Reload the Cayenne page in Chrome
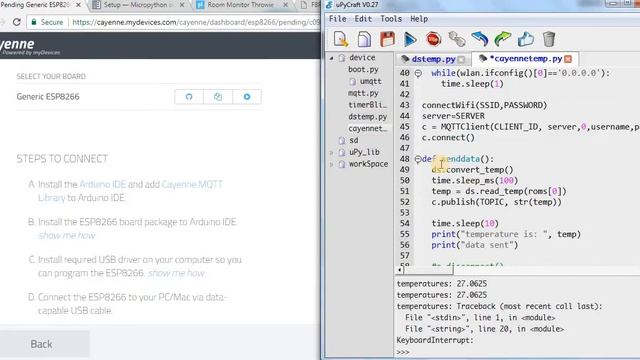 [x=17, y=22]
